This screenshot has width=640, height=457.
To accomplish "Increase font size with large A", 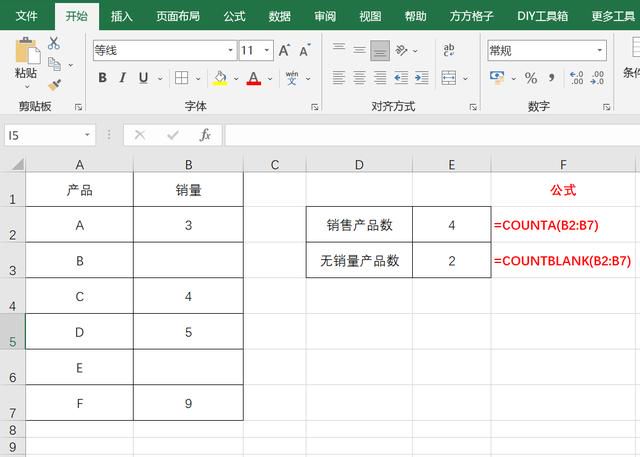I will pos(284,51).
